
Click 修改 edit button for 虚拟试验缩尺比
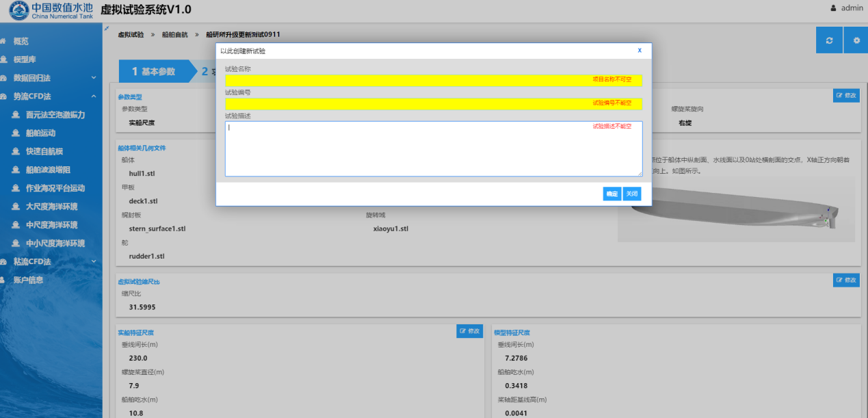[x=846, y=280]
